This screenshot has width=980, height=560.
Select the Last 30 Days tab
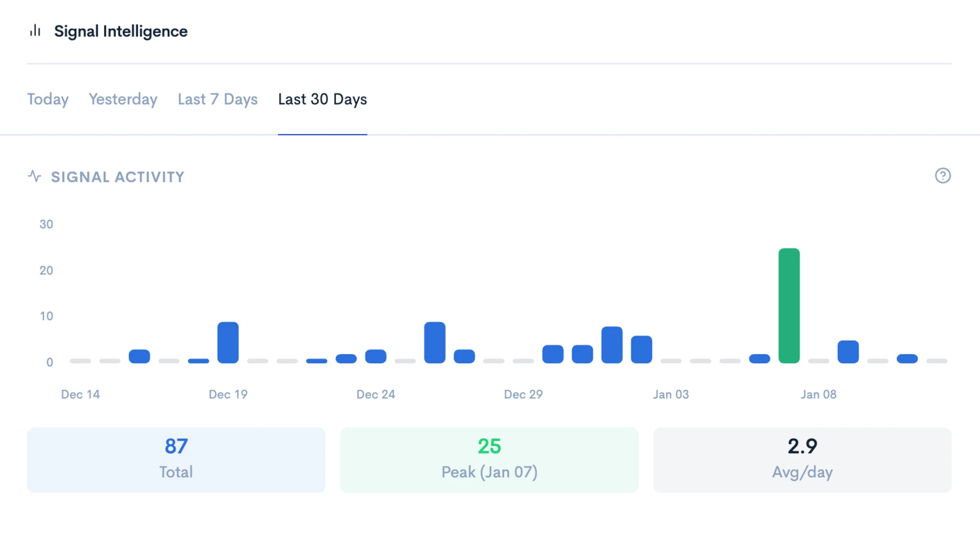coord(323,99)
